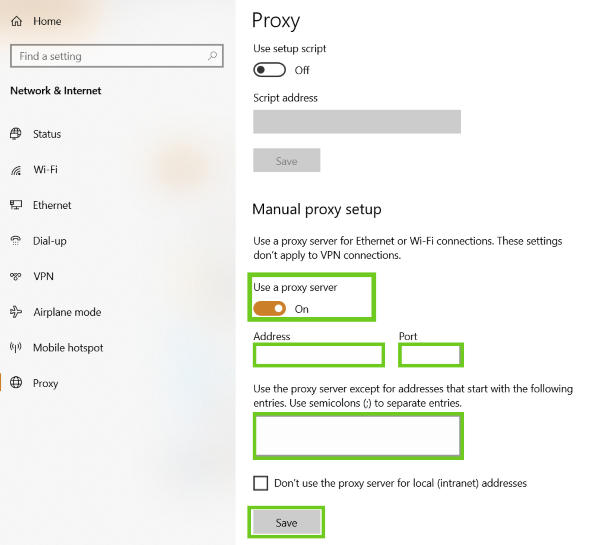This screenshot has height=545, width=600.
Task: Click the Home icon in sidebar
Action: (16, 21)
